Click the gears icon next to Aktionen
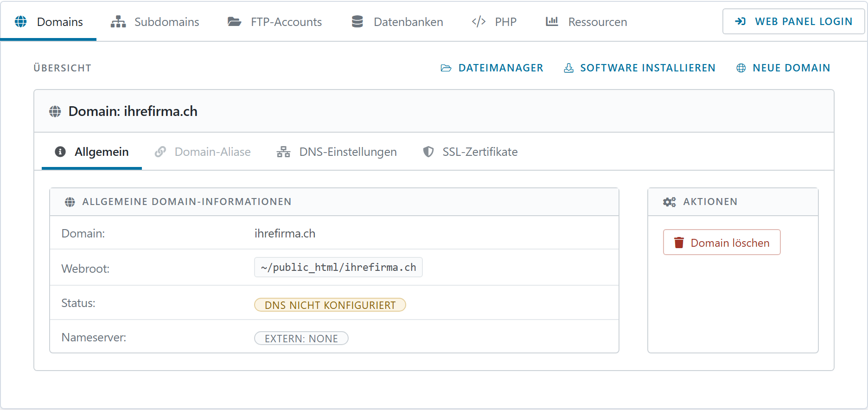The height and width of the screenshot is (410, 868). (670, 202)
